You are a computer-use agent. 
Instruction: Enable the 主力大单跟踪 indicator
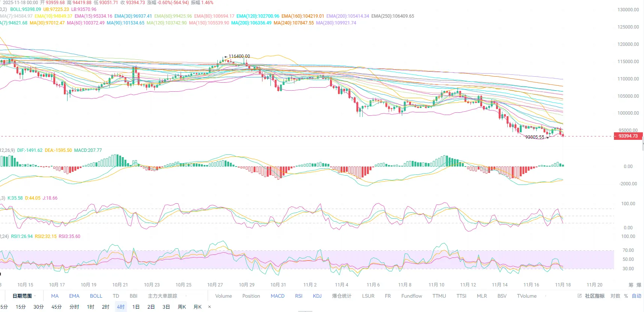(163, 296)
